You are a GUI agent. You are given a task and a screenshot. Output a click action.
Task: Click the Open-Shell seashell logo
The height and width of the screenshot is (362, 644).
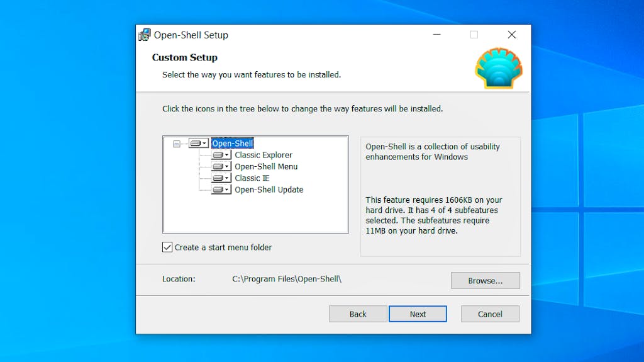coord(499,68)
